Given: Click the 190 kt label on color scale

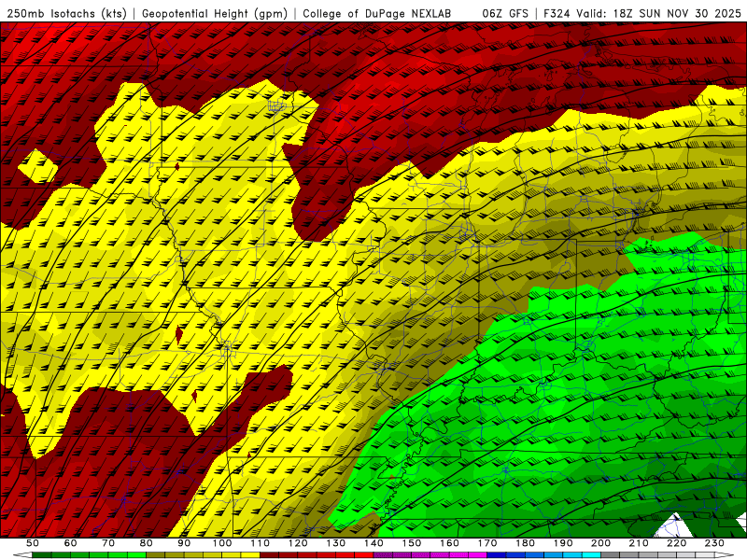Looking at the screenshot, I should coord(563,543).
